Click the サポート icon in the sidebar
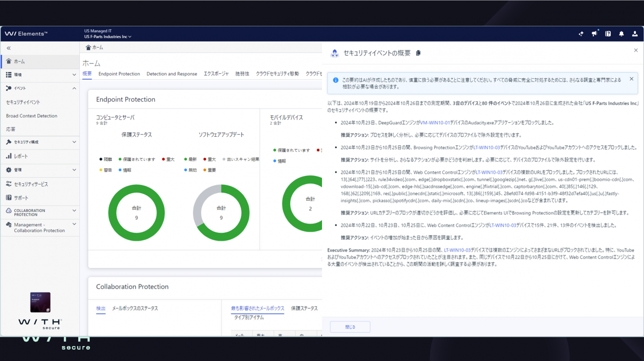This screenshot has height=361, width=644. pos(8,198)
